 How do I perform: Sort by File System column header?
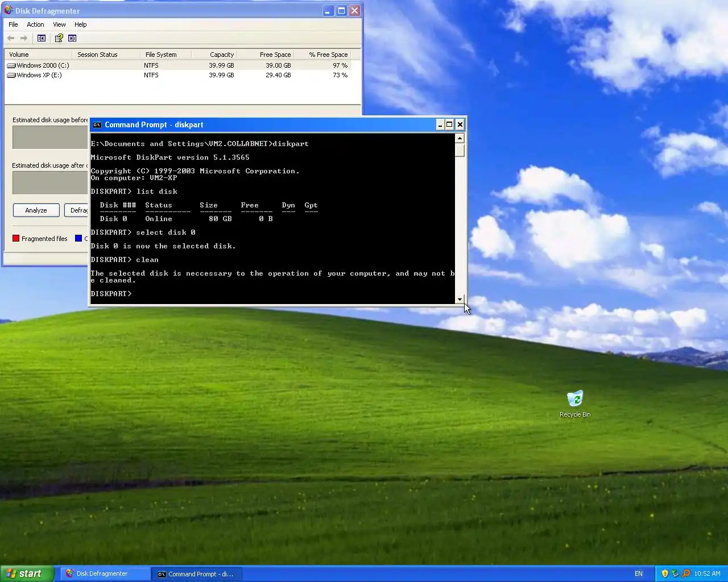(166, 55)
